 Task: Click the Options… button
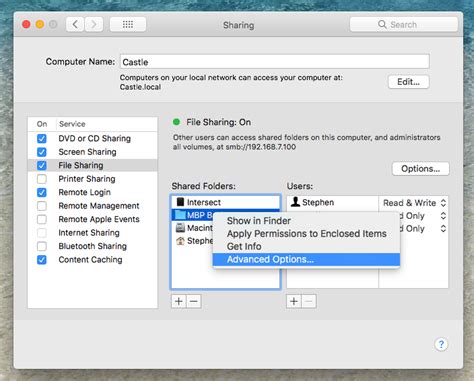pyautogui.click(x=420, y=169)
